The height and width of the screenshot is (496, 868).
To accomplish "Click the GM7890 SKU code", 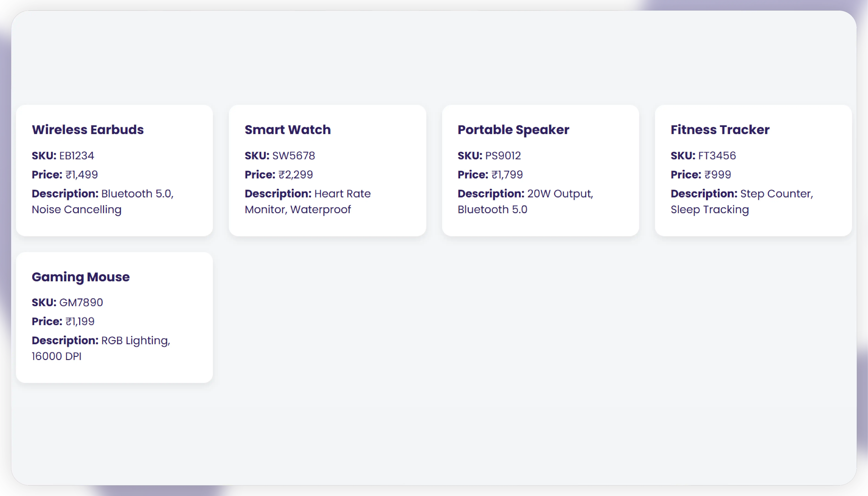I will pyautogui.click(x=81, y=302).
